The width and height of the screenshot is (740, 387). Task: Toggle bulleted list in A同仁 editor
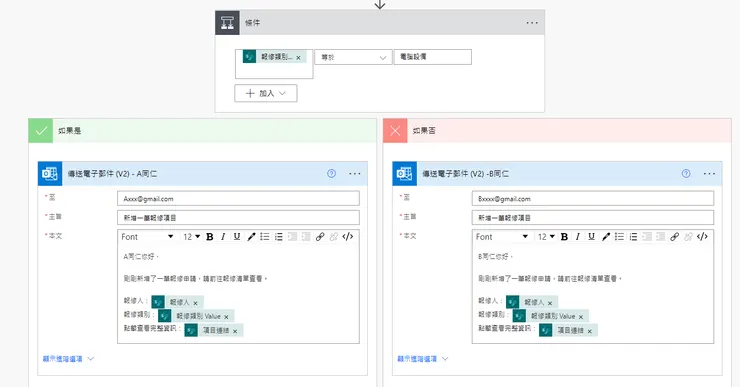pos(265,236)
